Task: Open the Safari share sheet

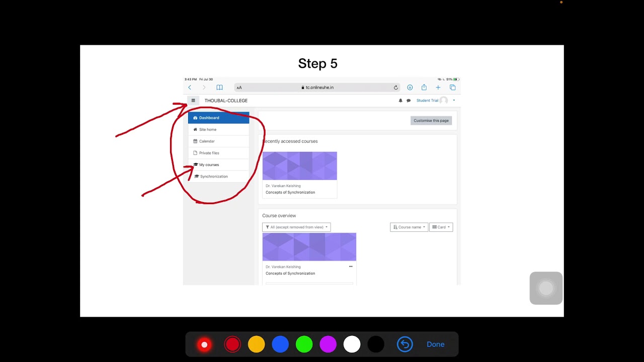Action: [424, 87]
